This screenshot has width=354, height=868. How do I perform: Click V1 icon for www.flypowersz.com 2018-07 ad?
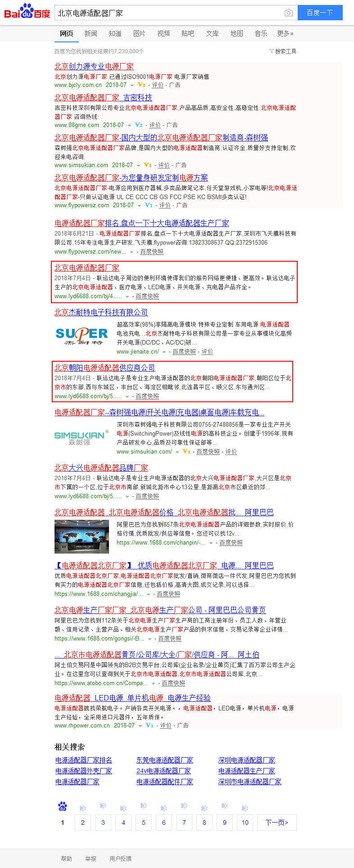(x=149, y=205)
